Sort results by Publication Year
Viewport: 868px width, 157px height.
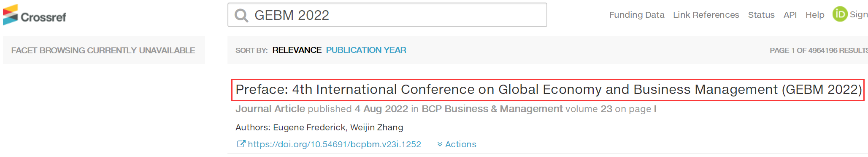(366, 50)
